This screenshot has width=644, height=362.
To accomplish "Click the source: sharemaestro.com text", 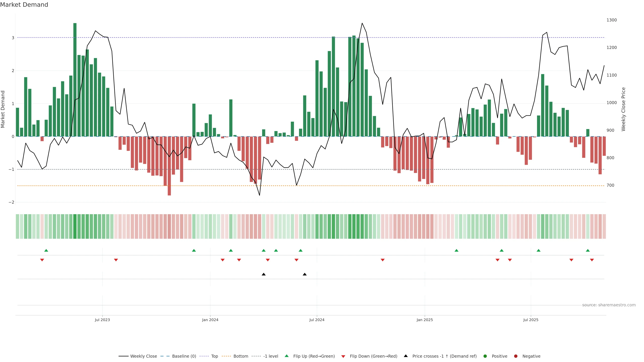I will [609, 305].
